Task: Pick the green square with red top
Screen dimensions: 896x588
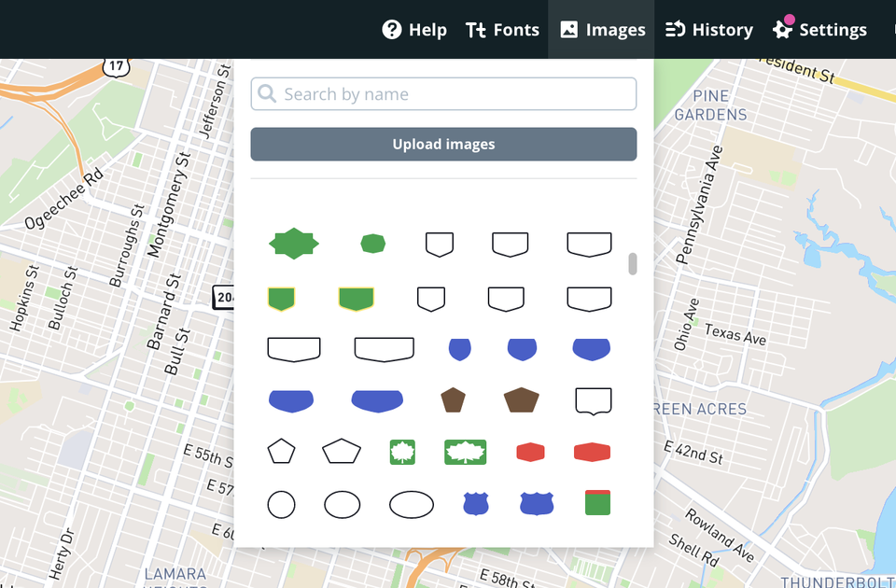Action: 596,502
